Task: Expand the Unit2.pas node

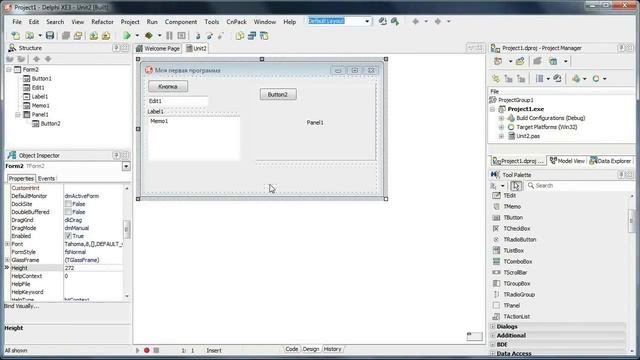Action: (501, 136)
